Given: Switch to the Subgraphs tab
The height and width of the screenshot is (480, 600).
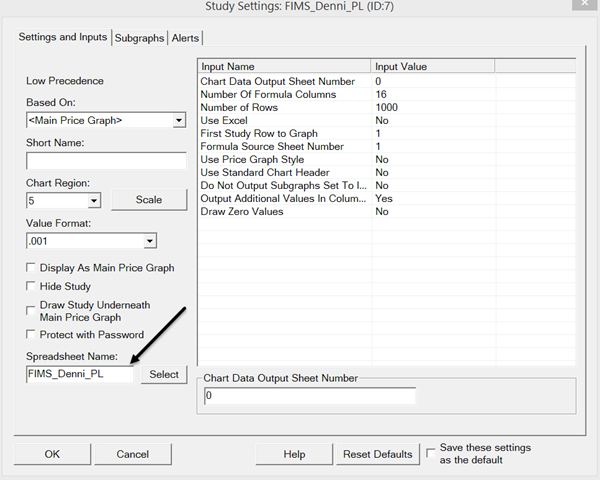Looking at the screenshot, I should click(139, 38).
